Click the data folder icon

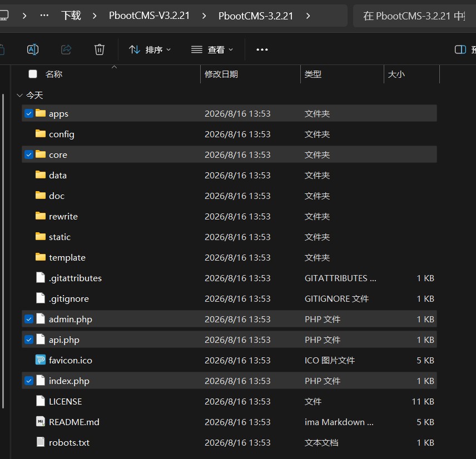tap(41, 174)
